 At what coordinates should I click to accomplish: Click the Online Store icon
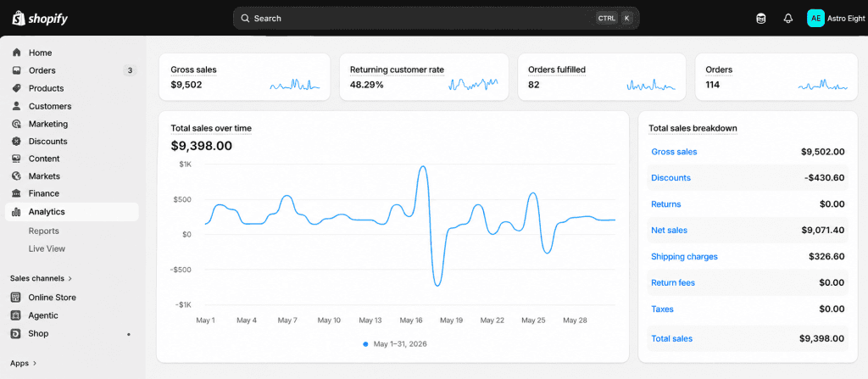(x=16, y=297)
